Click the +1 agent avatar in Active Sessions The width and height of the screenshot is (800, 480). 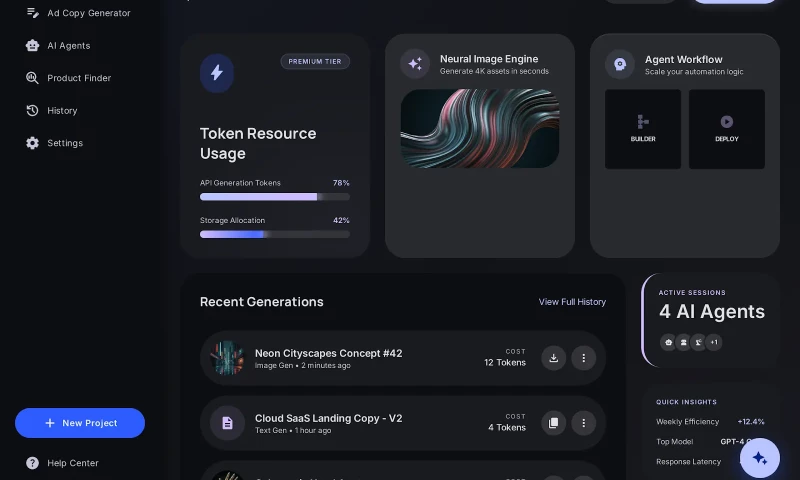pos(714,342)
